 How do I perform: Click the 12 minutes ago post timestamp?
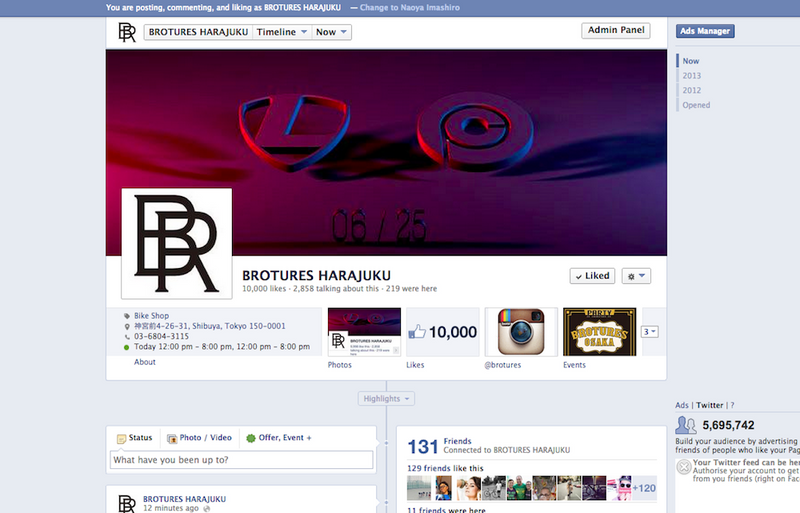[171, 508]
